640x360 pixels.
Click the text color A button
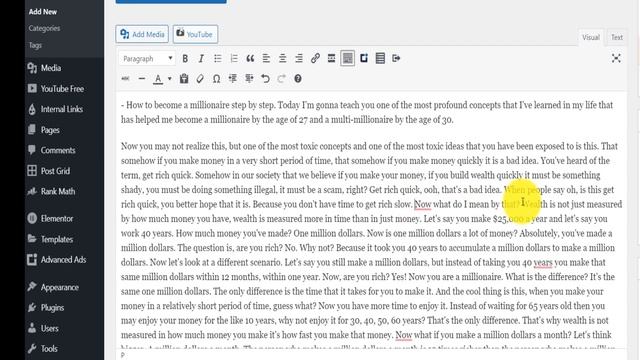[x=158, y=78]
